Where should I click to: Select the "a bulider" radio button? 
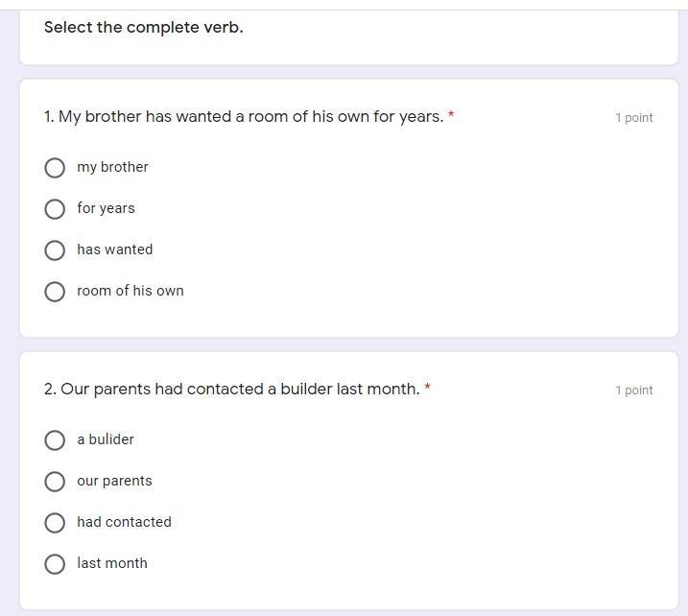pos(55,440)
